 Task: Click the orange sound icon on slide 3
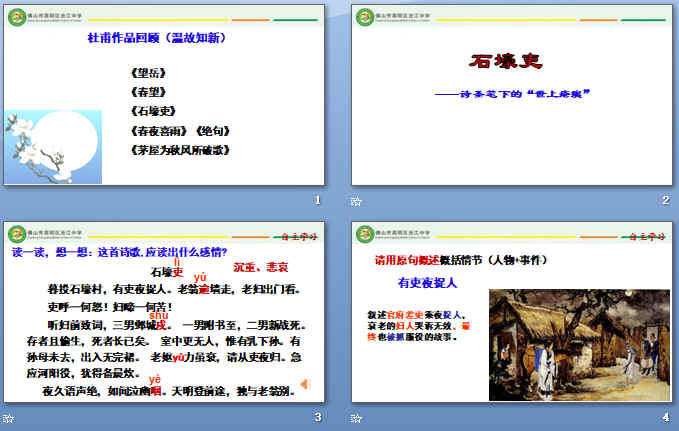pyautogui.click(x=305, y=384)
